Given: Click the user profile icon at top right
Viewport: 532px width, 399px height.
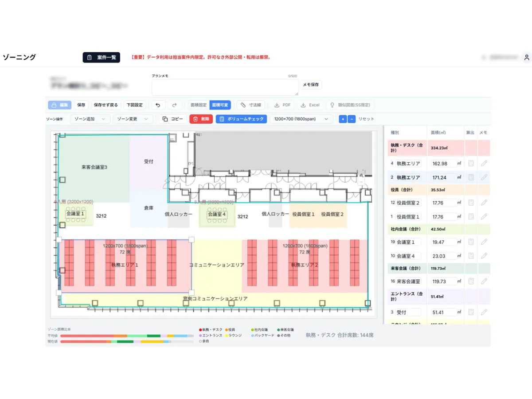Looking at the screenshot, I should tap(526, 58).
